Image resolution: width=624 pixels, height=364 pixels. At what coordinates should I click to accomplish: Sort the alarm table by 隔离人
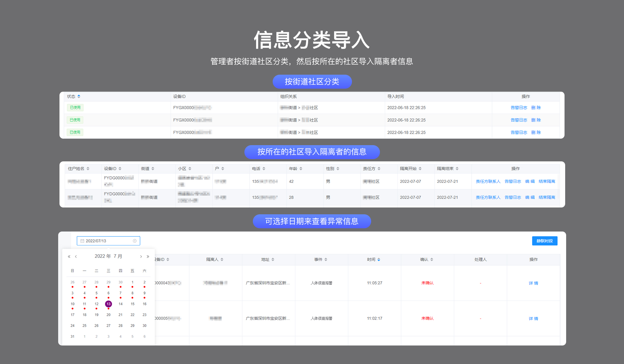222,259
